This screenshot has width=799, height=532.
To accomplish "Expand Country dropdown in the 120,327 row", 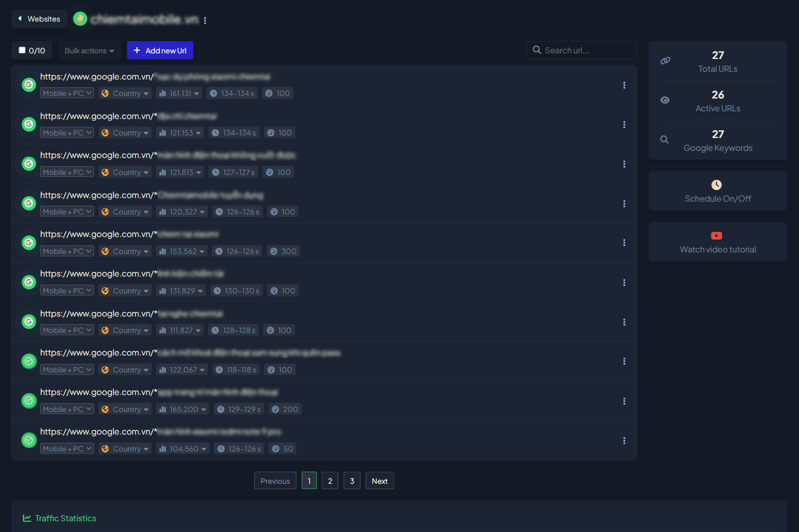I will point(125,212).
